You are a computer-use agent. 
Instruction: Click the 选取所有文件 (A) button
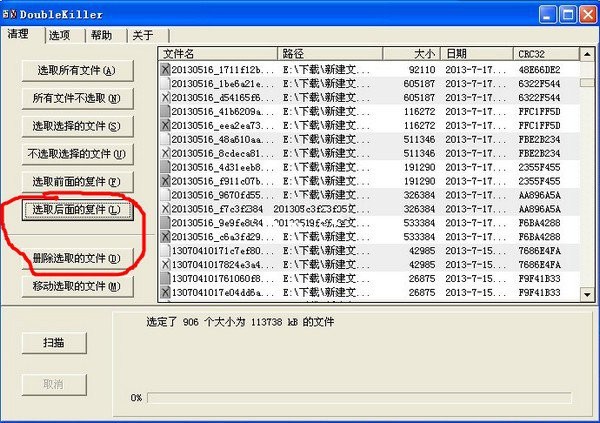(x=77, y=70)
